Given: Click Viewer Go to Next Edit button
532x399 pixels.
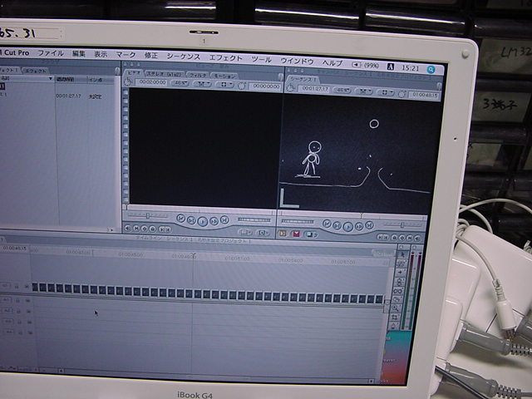Looking at the screenshot, I should [x=224, y=219].
